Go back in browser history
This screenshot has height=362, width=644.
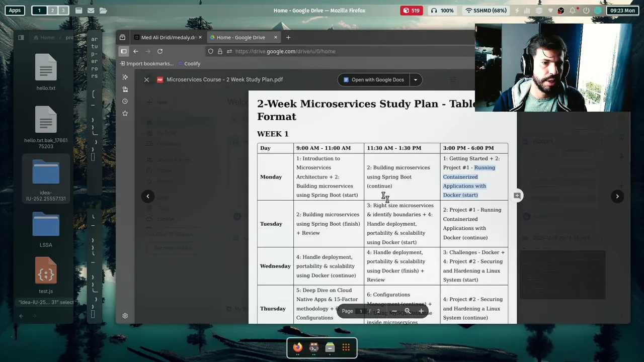point(136,51)
